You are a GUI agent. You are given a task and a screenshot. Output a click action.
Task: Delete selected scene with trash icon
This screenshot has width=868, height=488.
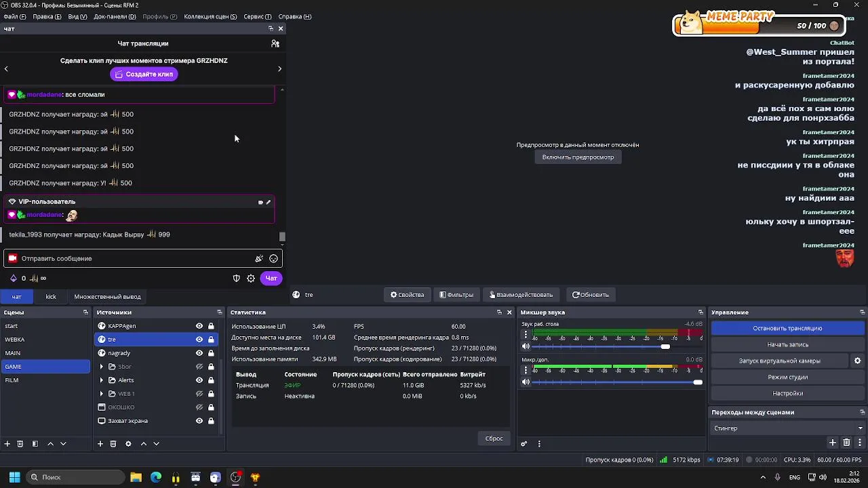coord(20,443)
